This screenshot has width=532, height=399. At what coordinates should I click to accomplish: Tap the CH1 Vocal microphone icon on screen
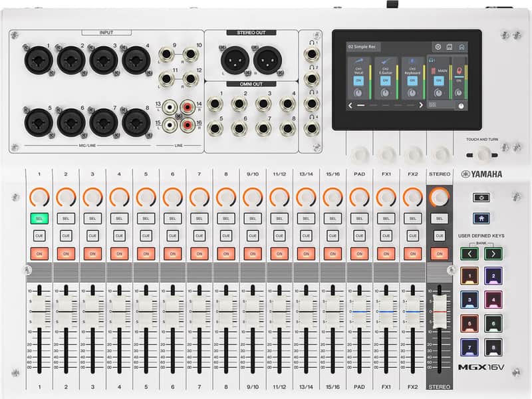pos(358,61)
